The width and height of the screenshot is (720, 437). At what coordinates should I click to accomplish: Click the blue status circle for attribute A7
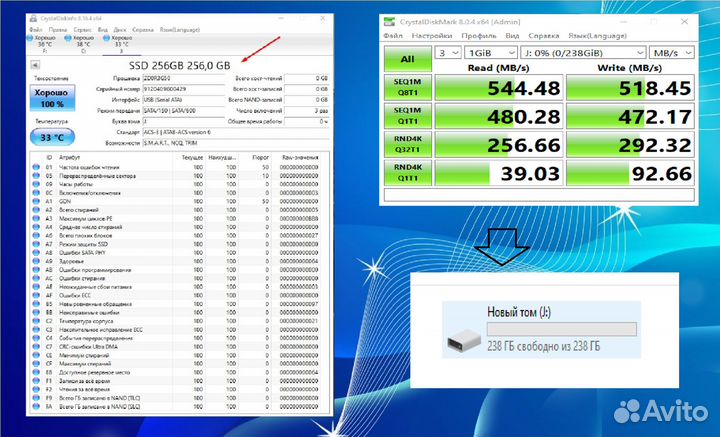[x=36, y=244]
